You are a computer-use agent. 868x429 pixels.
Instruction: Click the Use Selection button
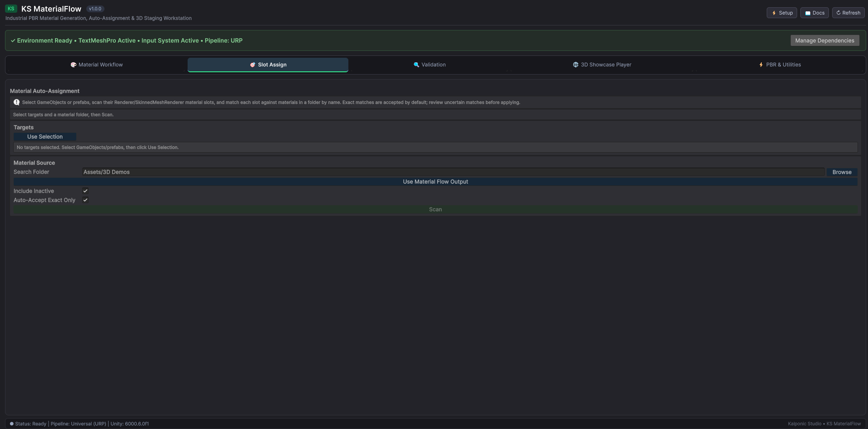(45, 137)
